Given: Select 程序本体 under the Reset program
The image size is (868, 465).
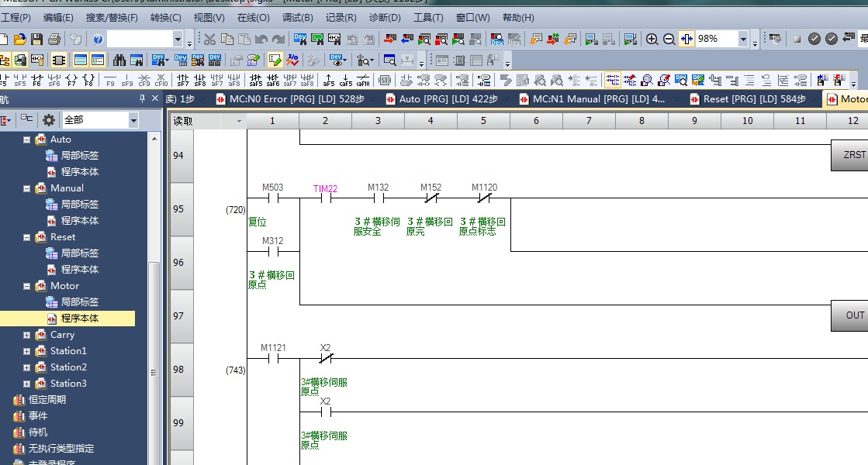Looking at the screenshot, I should pyautogui.click(x=79, y=270).
